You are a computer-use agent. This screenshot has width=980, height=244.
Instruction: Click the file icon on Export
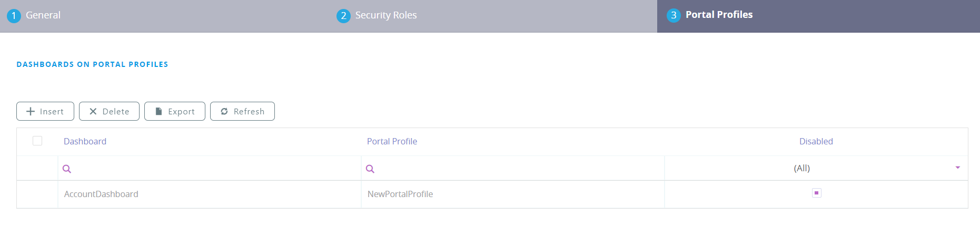click(159, 111)
